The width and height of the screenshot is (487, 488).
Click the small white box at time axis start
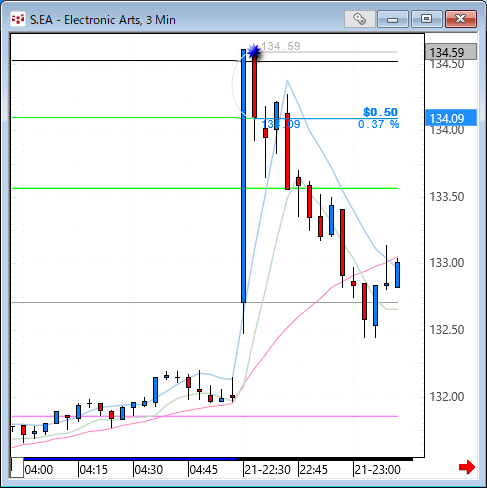17,468
